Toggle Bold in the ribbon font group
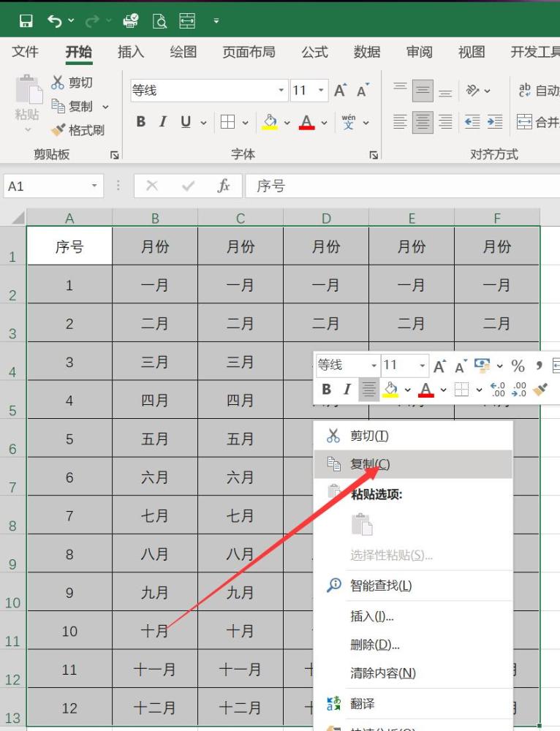 click(141, 122)
